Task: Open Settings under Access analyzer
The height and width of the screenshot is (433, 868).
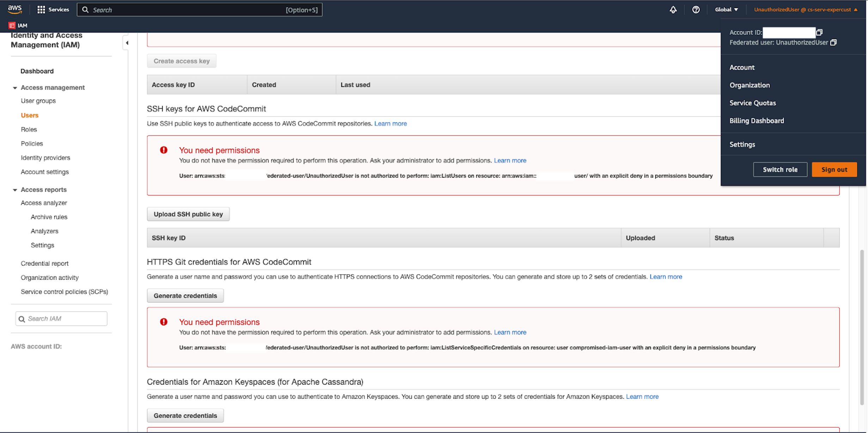Action: pyautogui.click(x=42, y=245)
